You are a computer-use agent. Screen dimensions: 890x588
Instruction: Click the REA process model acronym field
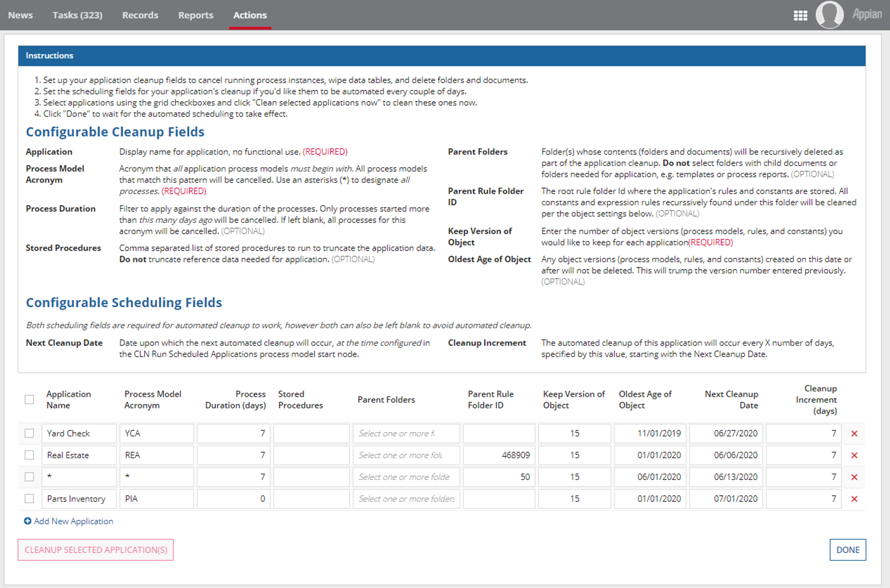tap(157, 455)
